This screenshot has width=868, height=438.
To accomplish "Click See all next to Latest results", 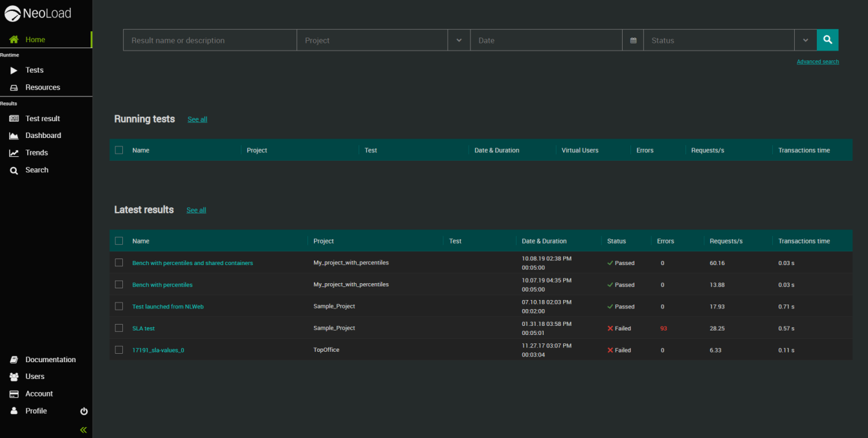I will [x=196, y=211].
